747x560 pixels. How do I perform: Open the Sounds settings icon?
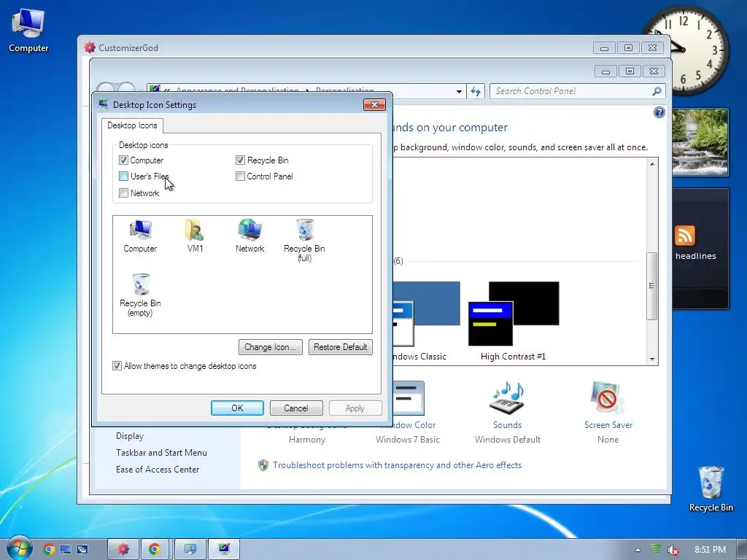coord(508,398)
